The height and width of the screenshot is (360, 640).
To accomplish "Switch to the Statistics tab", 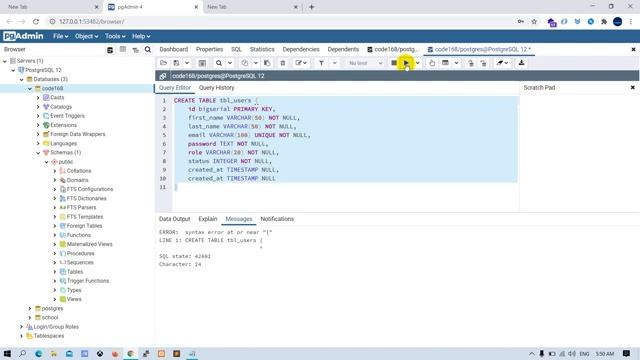I will click(262, 49).
